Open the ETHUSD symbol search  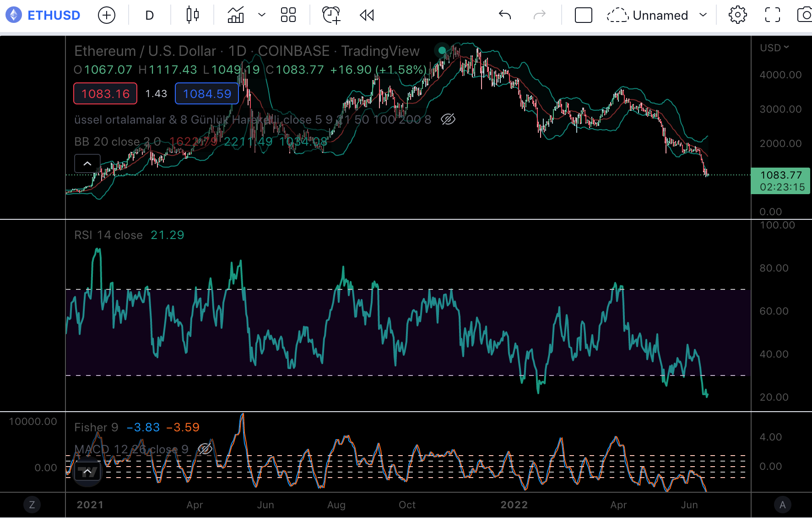point(54,15)
